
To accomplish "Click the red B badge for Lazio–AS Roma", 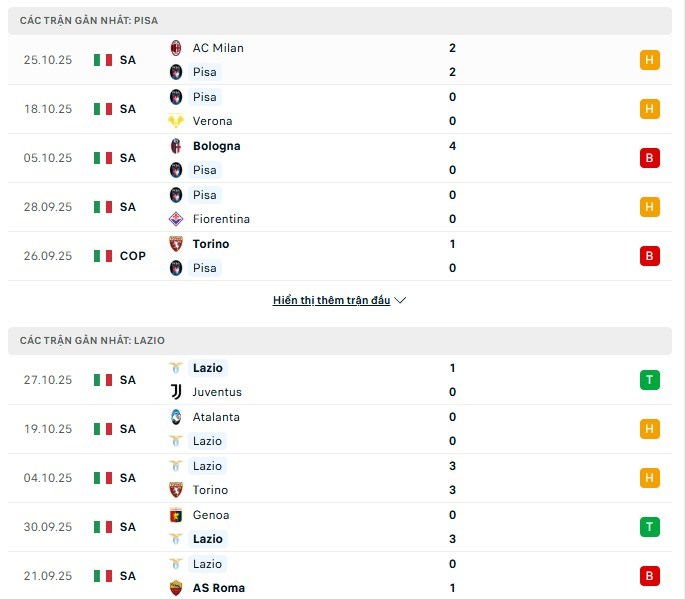I will coord(650,576).
